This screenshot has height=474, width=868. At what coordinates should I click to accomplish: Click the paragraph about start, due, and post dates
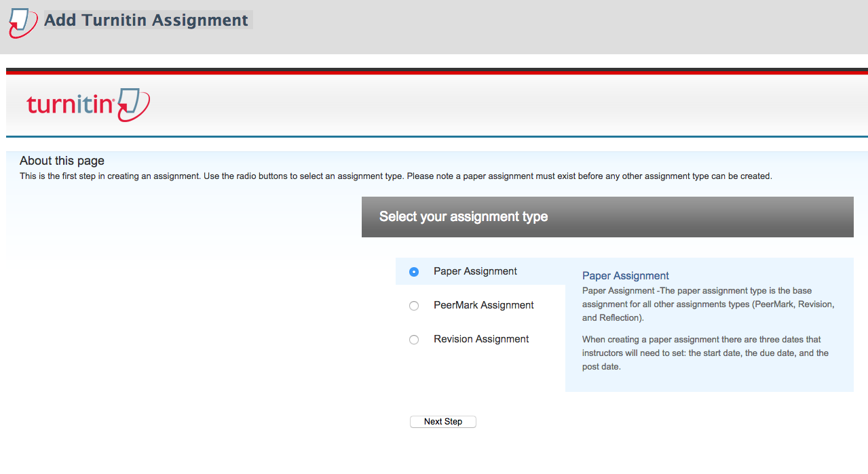click(705, 353)
